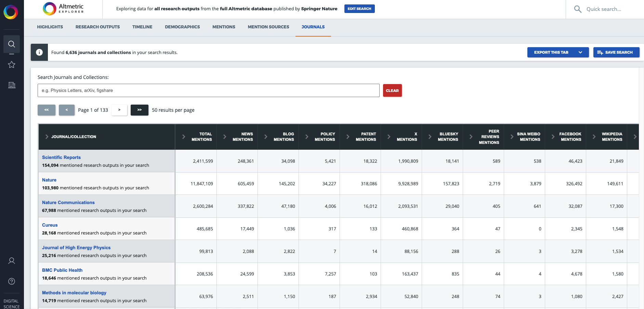The width and height of the screenshot is (644, 309).
Task: Click the Altmetric Explorer header logo
Action: tap(63, 9)
